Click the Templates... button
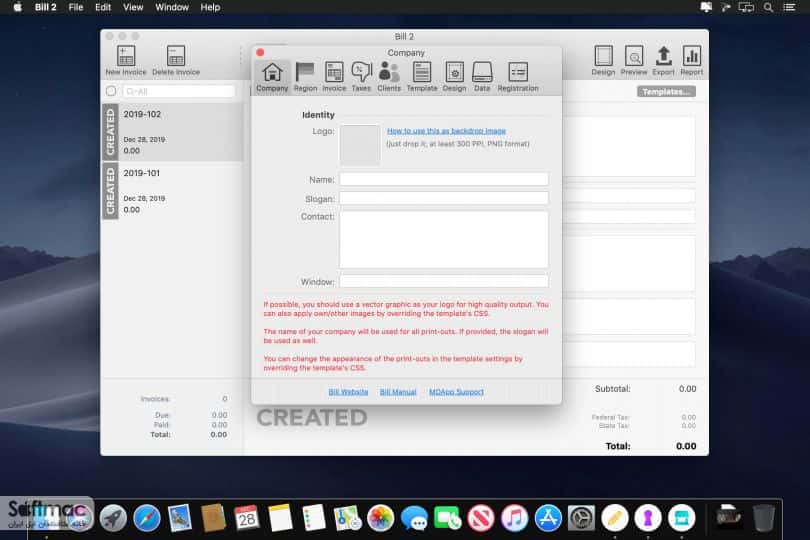Screen dimensions: 810x540 click(666, 91)
